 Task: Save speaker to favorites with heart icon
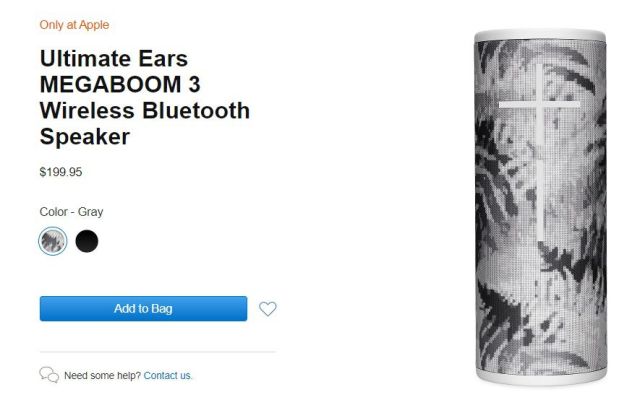point(268,309)
